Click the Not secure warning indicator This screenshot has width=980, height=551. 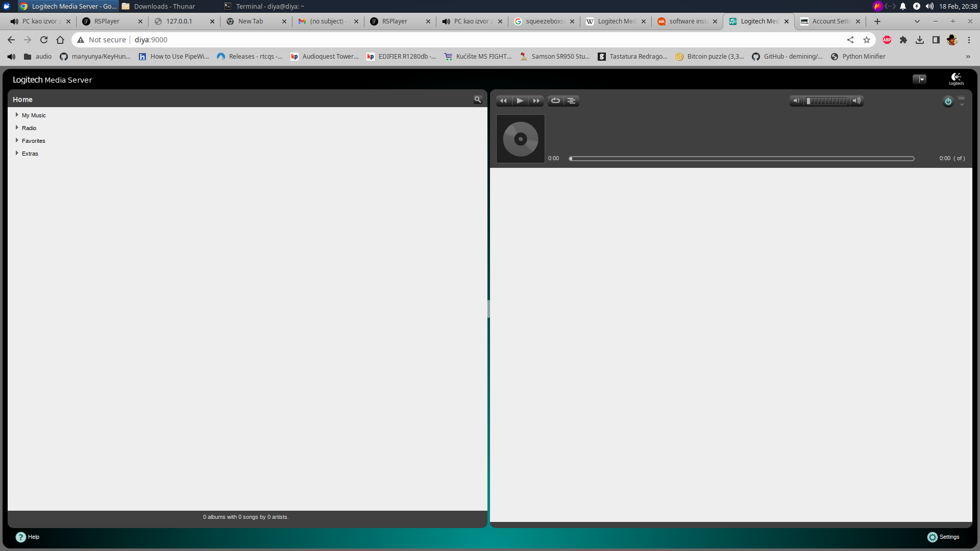102,40
